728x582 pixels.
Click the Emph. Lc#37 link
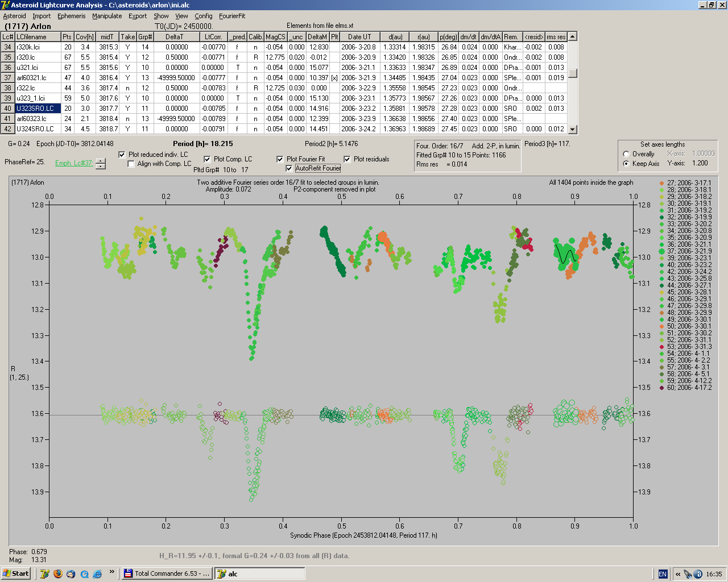coord(74,163)
